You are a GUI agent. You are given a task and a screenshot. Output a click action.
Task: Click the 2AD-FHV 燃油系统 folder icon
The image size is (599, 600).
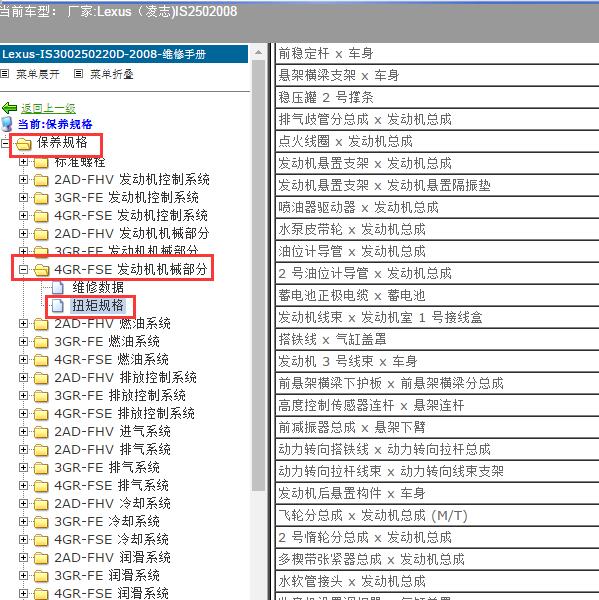[41, 324]
